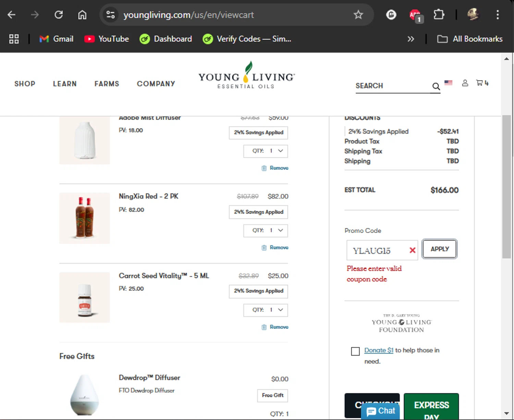Click the Dewdrop Diffuser free gift image
This screenshot has width=514, height=420.
point(85,395)
